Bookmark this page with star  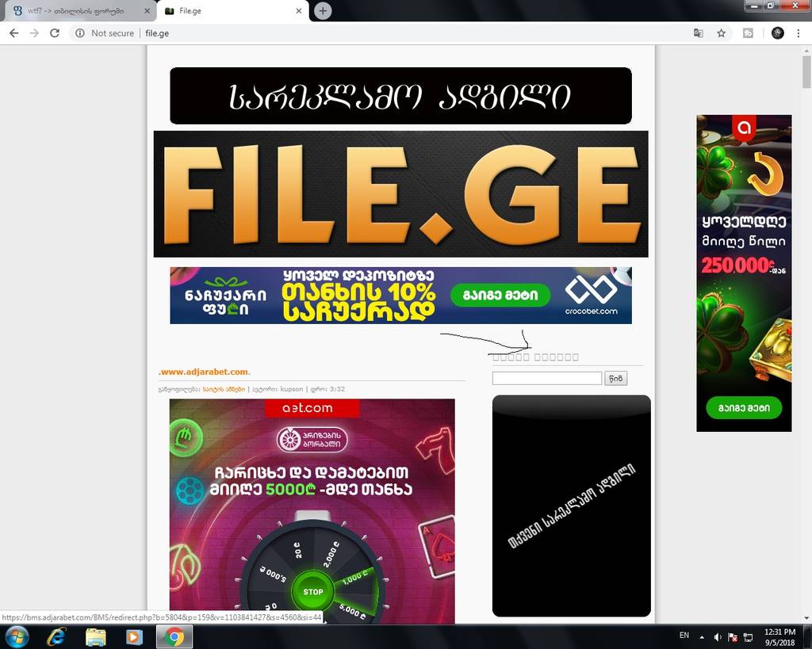pyautogui.click(x=721, y=33)
